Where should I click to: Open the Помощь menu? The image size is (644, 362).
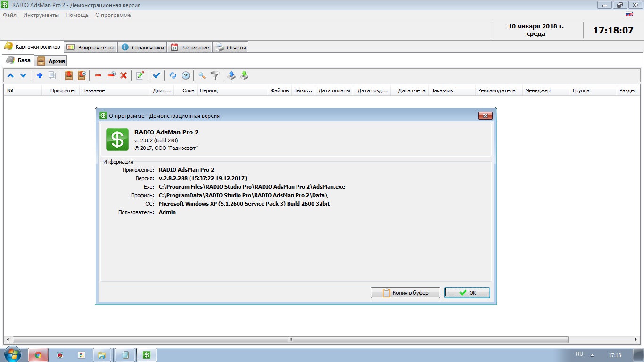click(x=77, y=15)
